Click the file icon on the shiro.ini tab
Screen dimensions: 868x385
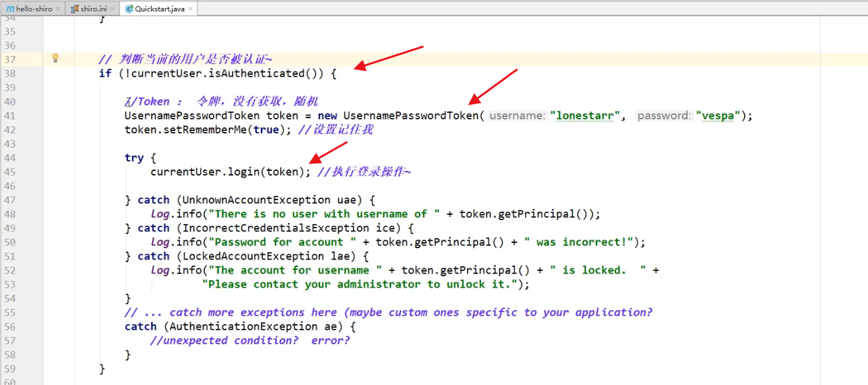coord(75,9)
